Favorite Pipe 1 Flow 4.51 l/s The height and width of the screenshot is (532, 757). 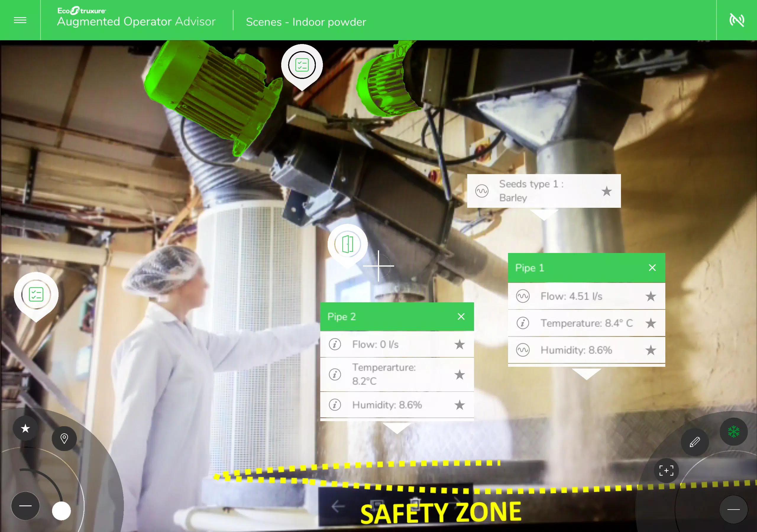coord(651,296)
